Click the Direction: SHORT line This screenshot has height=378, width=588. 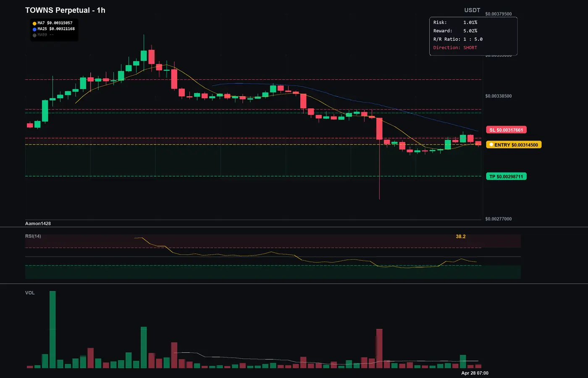point(455,48)
